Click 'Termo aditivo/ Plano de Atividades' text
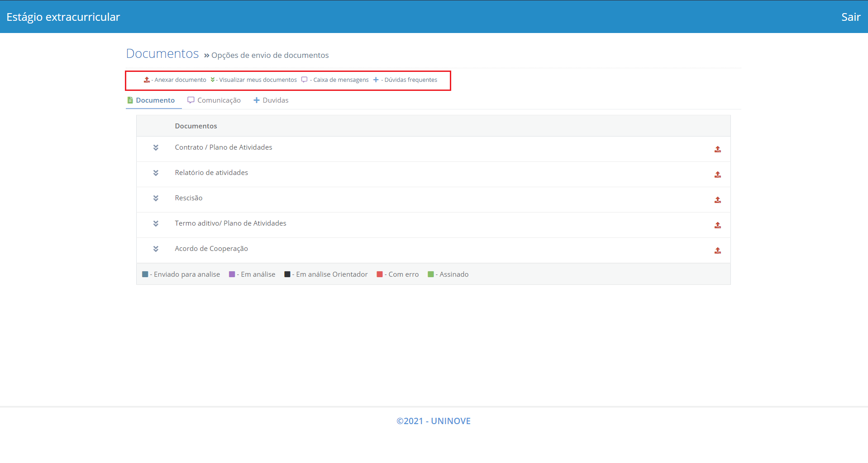This screenshot has width=868, height=463. coord(231,223)
